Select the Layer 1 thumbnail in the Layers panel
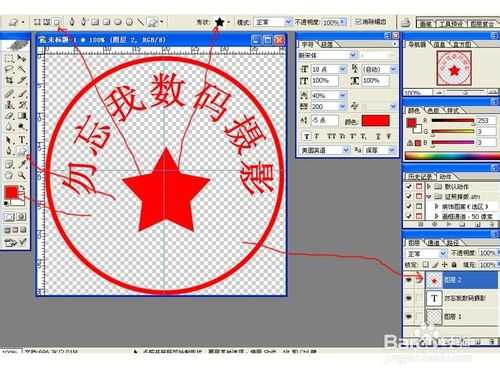This screenshot has height=375, width=500. point(434,316)
